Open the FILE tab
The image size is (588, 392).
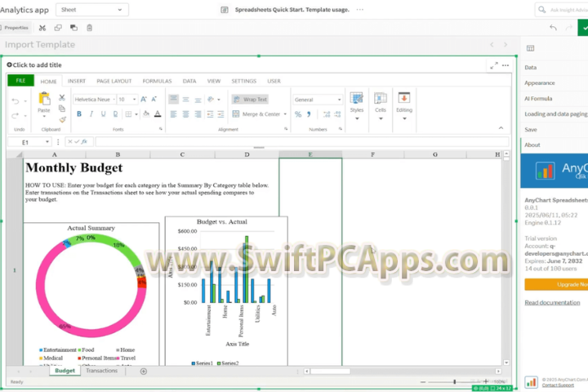[20, 81]
